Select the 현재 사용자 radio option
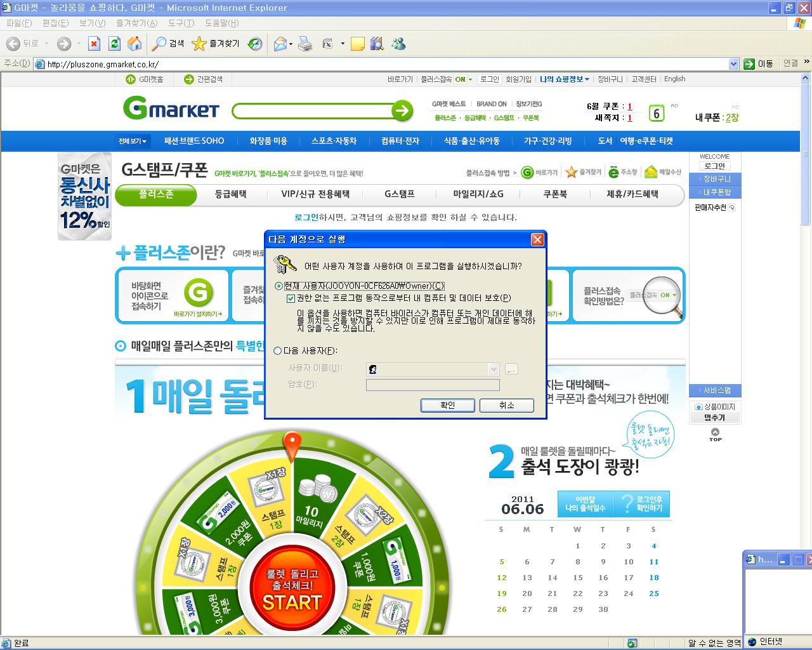Screen dimensions: 812x650 (x=278, y=286)
